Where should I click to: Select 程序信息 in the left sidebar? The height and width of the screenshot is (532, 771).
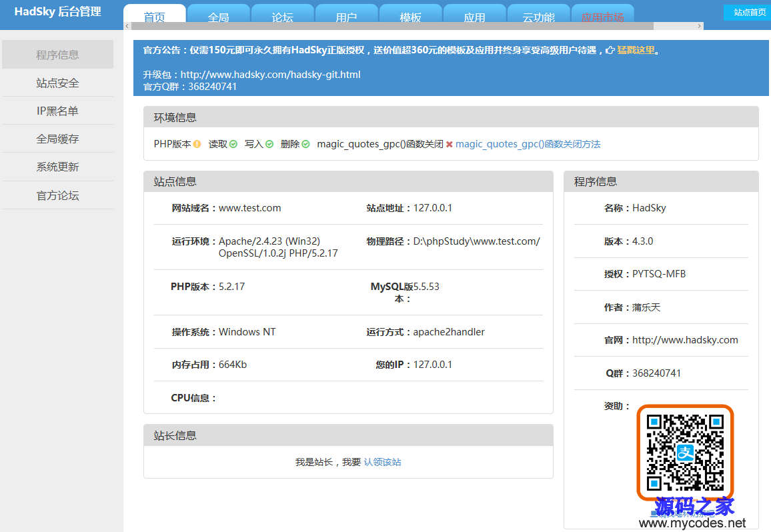[x=57, y=55]
